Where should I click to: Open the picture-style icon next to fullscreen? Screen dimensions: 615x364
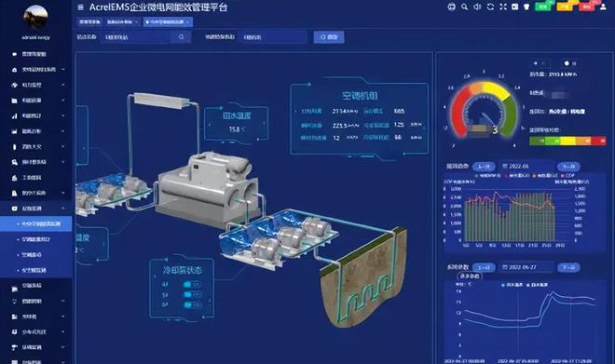point(515,7)
